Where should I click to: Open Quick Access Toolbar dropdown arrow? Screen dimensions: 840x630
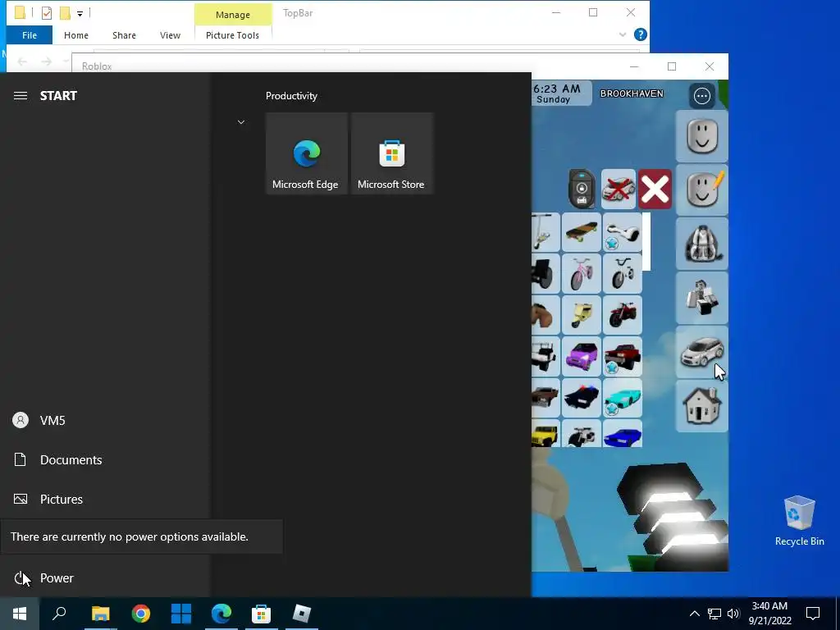[80, 13]
